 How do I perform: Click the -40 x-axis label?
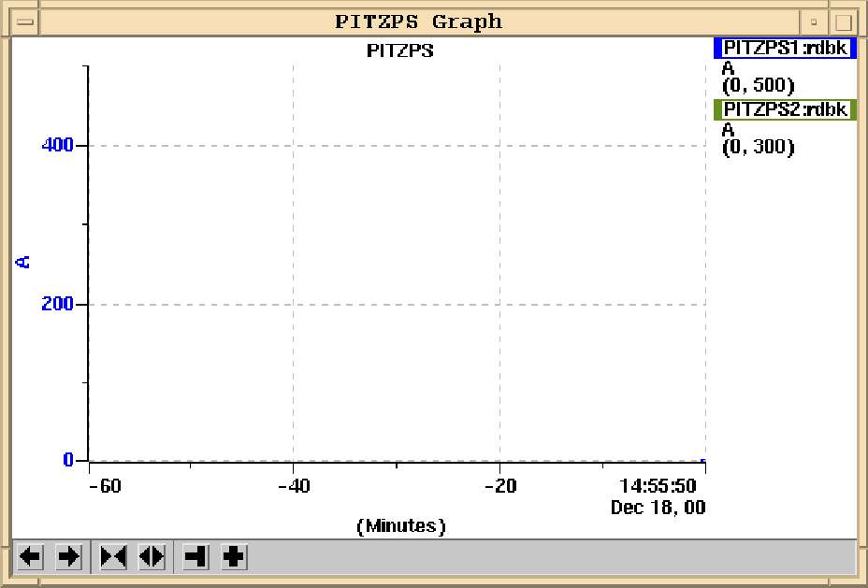[x=294, y=486]
